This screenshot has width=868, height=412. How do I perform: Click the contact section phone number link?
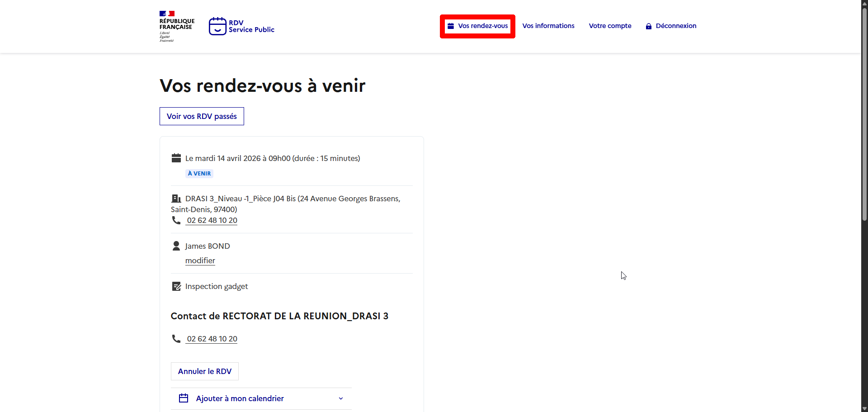click(212, 339)
